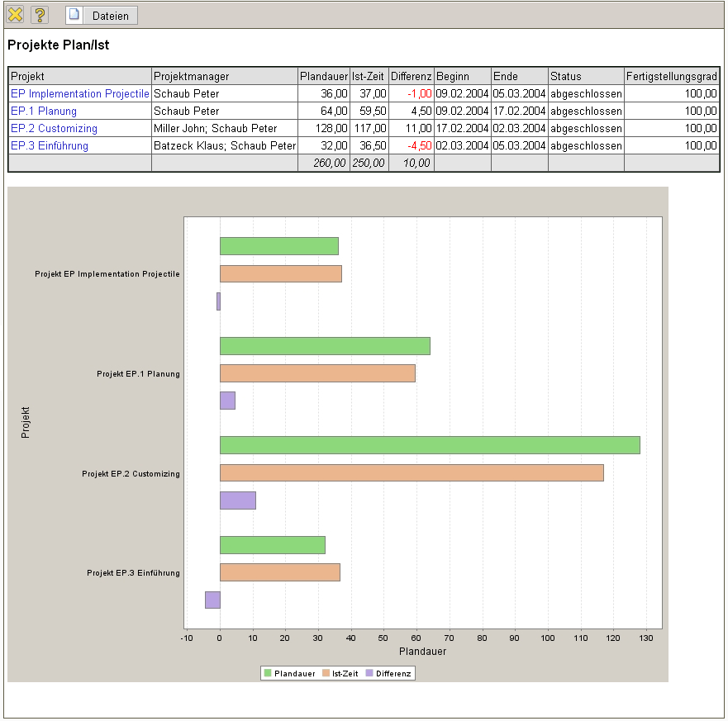Open help via the question mark icon
This screenshot has height=721, width=728.
pyautogui.click(x=40, y=15)
